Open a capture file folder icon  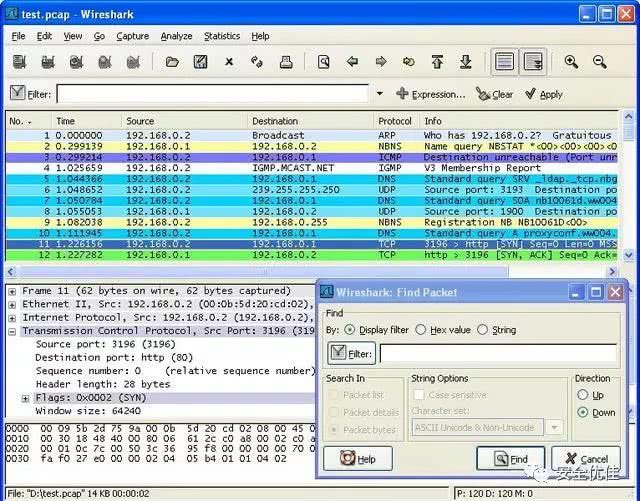[172, 62]
